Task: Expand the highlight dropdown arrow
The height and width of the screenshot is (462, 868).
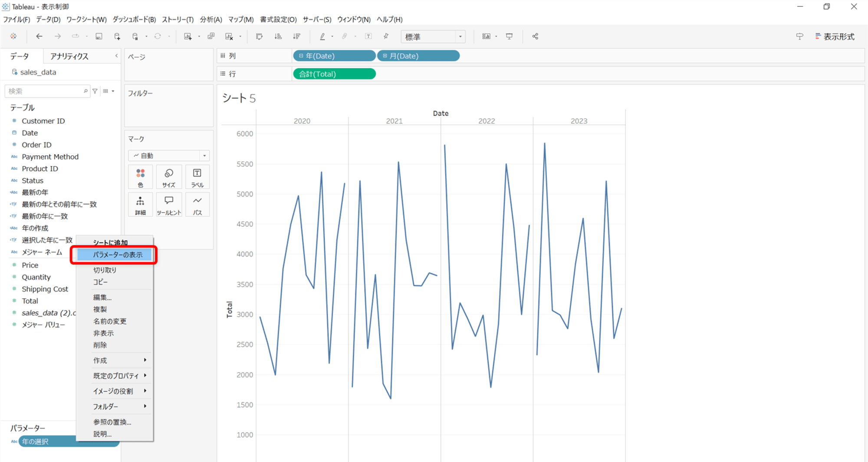Action: click(332, 36)
